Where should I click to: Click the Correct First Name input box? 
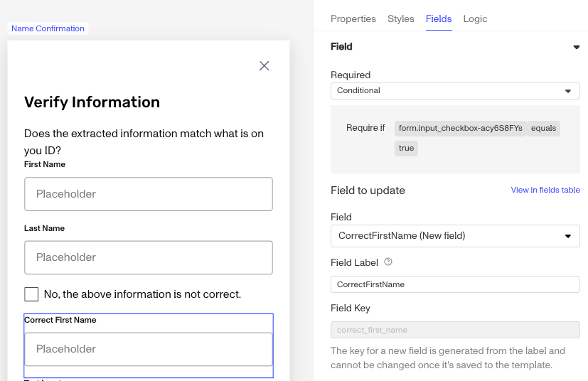click(149, 349)
